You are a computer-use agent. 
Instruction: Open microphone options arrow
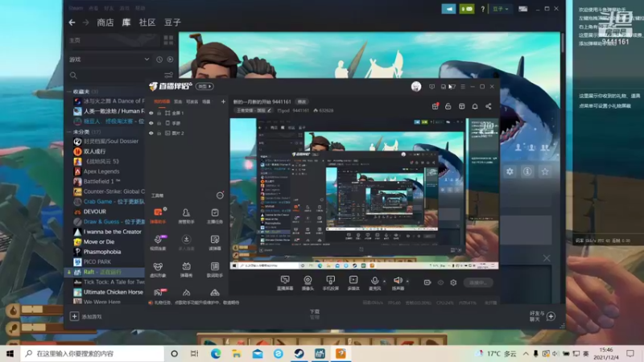pos(385,282)
